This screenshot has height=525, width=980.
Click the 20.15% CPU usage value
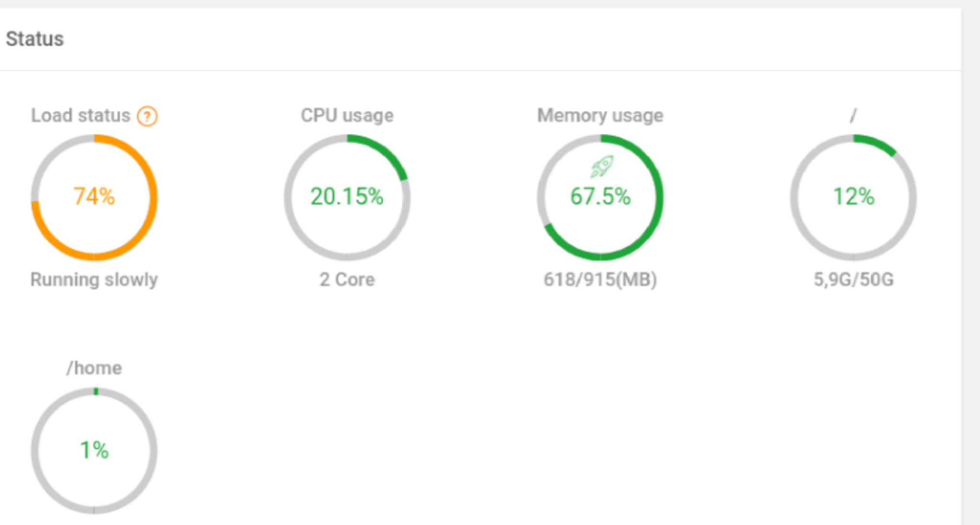pyautogui.click(x=347, y=196)
